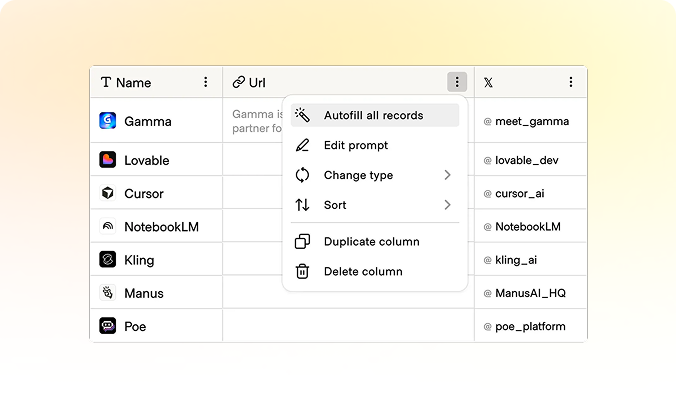Viewport: 676px width, 408px height.
Task: Click the Gamma app logo
Action: click(x=108, y=121)
